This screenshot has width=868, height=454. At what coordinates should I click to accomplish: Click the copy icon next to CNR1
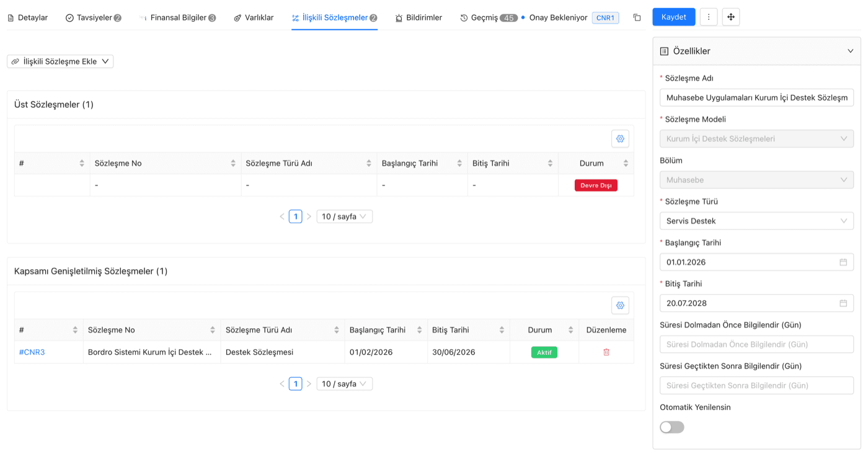[637, 17]
